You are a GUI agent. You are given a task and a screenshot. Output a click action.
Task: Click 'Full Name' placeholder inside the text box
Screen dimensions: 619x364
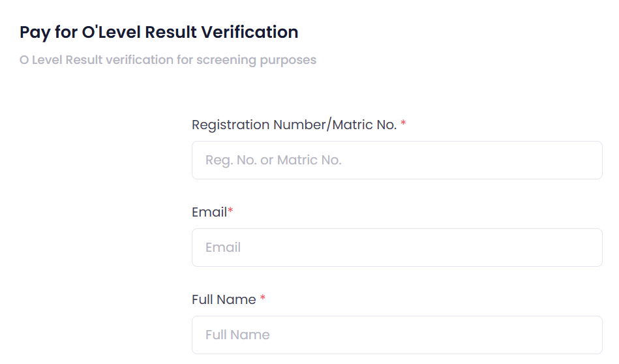click(237, 335)
